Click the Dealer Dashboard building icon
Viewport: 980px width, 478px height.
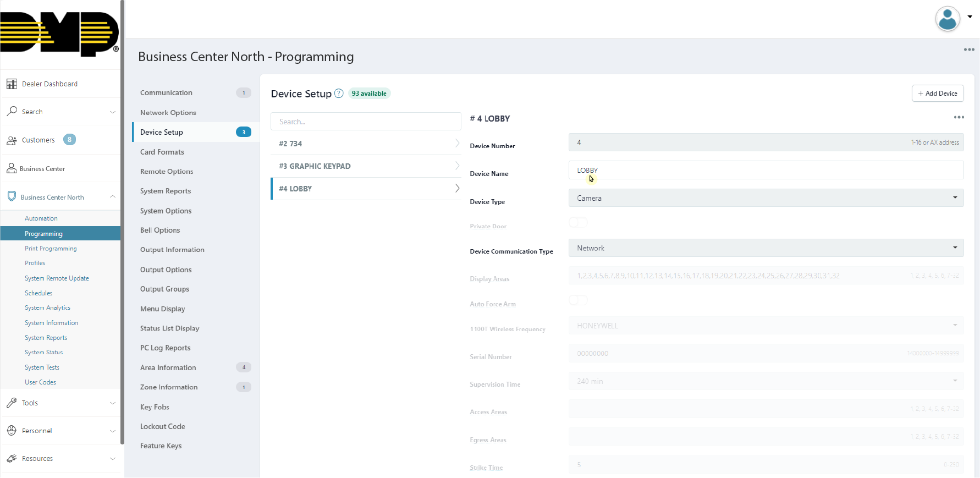tap(12, 84)
